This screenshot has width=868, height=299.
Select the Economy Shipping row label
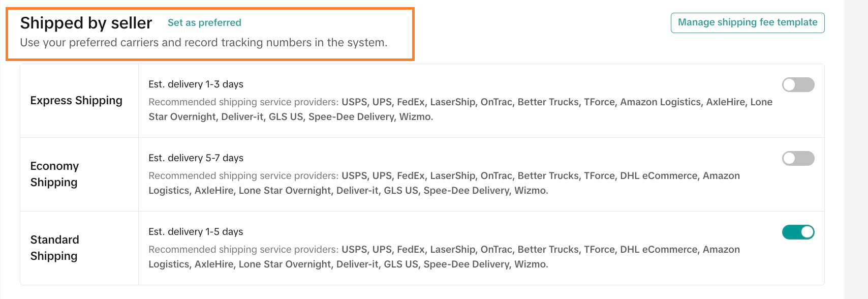tap(54, 174)
